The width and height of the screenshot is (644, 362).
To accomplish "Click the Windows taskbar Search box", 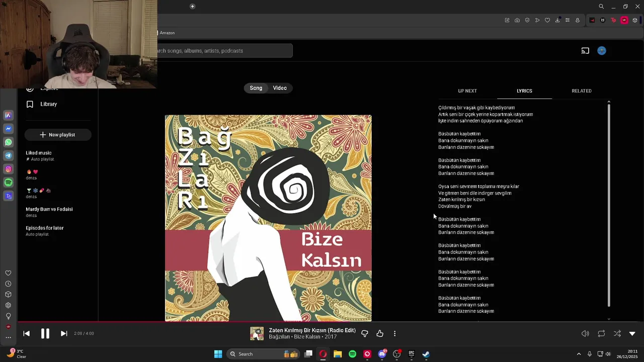I will [263, 354].
